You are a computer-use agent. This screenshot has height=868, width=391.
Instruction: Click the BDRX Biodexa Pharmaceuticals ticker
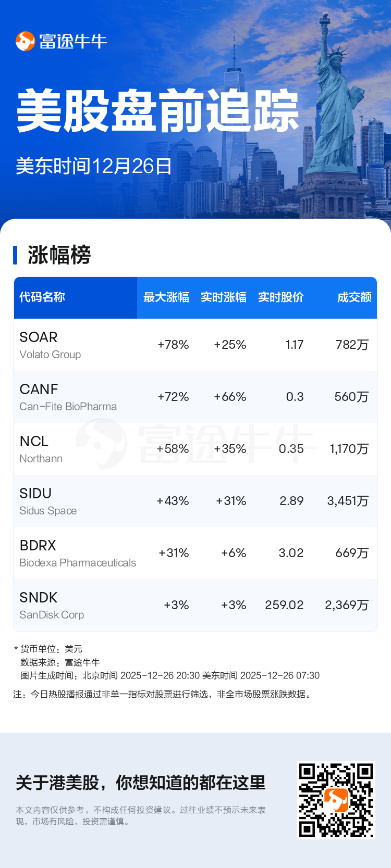(x=77, y=553)
